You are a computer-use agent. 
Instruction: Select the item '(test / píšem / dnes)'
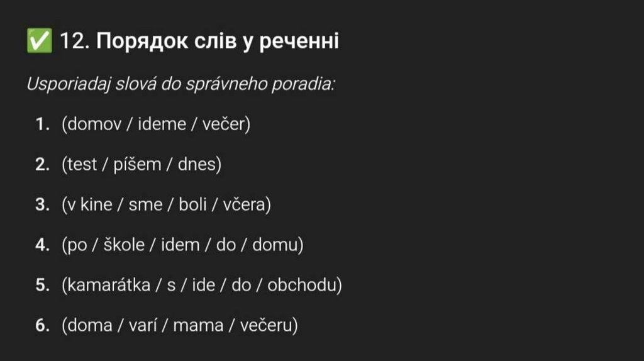tap(142, 165)
